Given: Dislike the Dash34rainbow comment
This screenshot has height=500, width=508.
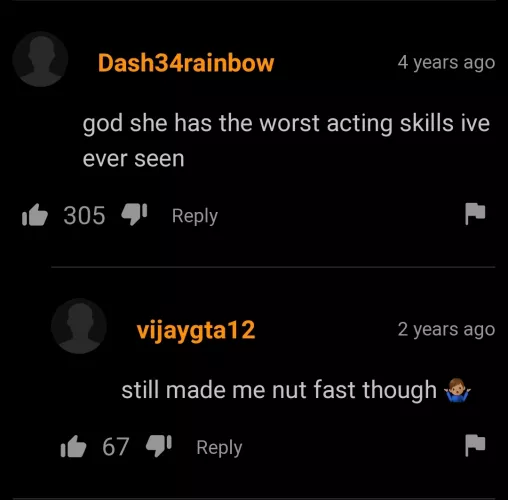Looking at the screenshot, I should click(134, 214).
